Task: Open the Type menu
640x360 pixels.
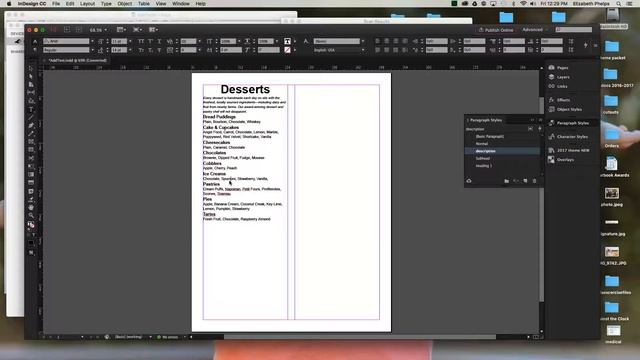Action: click(106, 4)
